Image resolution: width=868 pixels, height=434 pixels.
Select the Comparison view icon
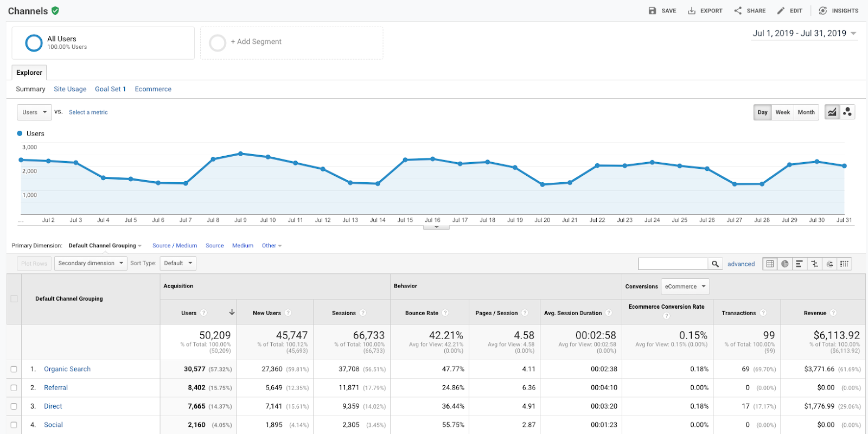tap(814, 264)
